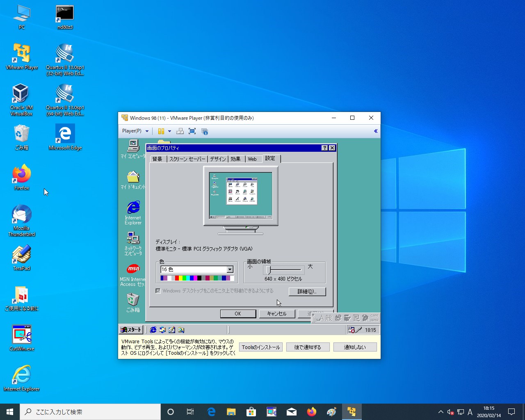Select ごみ箱 icon on Win98 desktop

coord(133,303)
